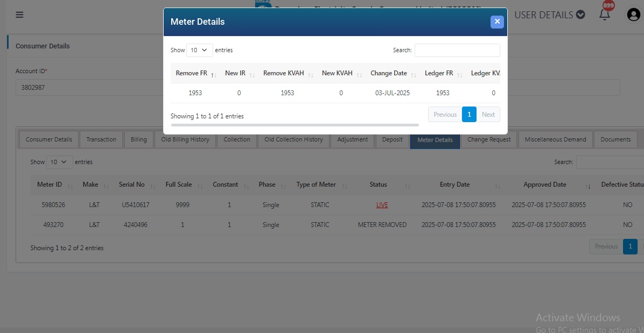Click Previous in background table pagination

pos(606,246)
